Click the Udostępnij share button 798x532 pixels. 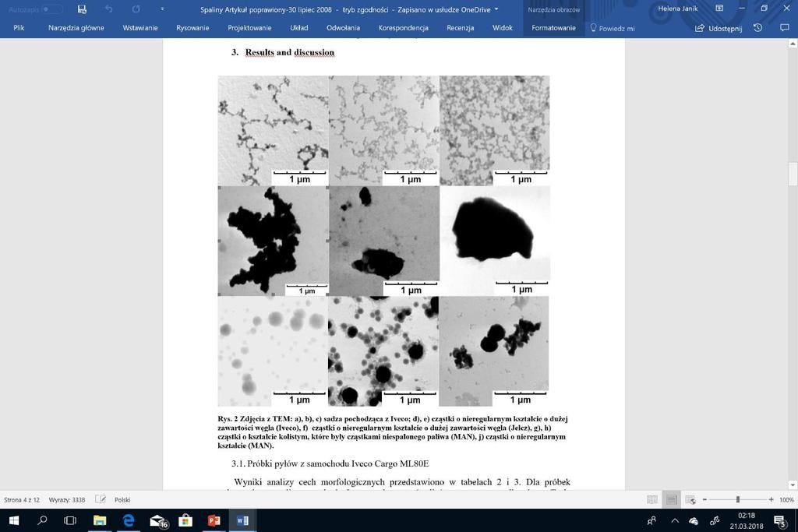click(x=719, y=28)
